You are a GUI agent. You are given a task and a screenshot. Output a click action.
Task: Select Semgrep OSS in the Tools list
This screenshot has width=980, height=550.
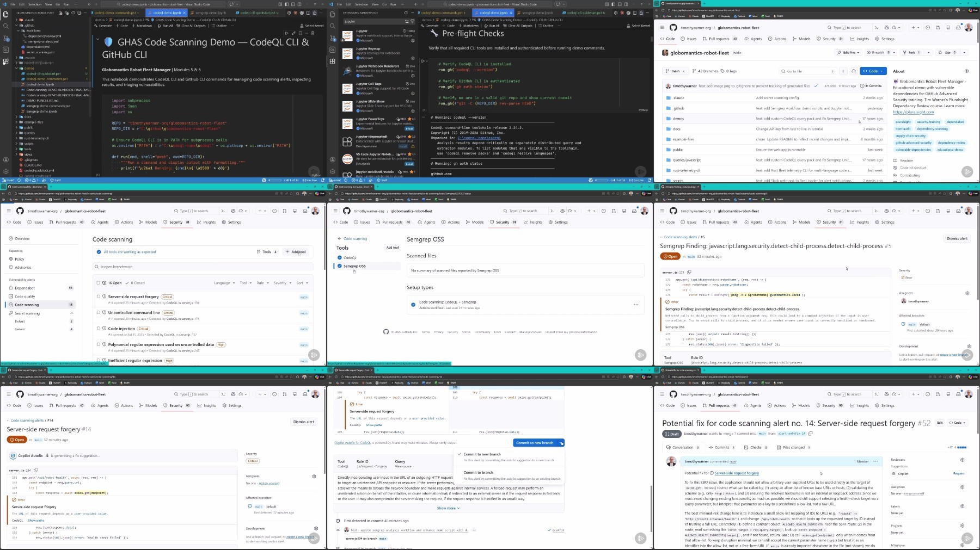354,266
